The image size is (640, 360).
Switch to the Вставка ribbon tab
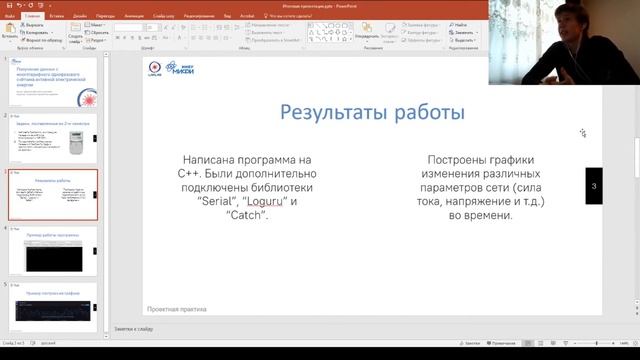(56, 16)
